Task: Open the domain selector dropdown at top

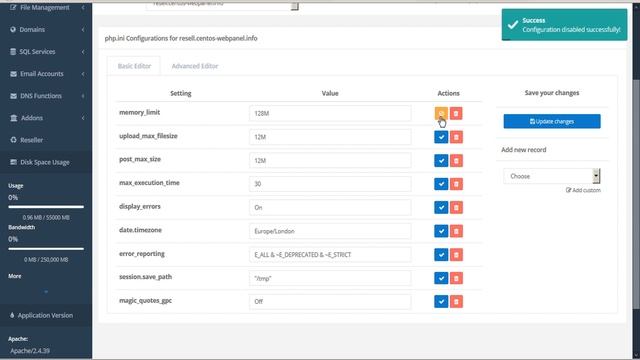Action: [222, 5]
